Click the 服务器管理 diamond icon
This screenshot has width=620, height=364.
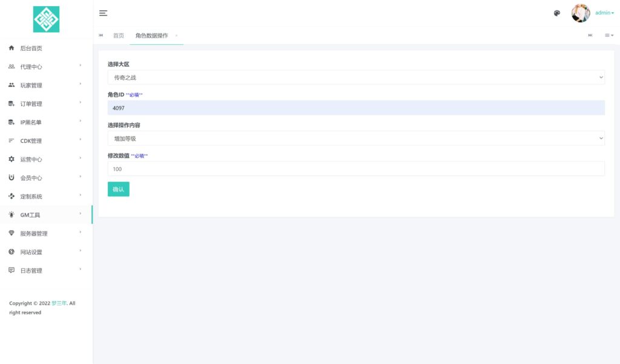pos(12,233)
